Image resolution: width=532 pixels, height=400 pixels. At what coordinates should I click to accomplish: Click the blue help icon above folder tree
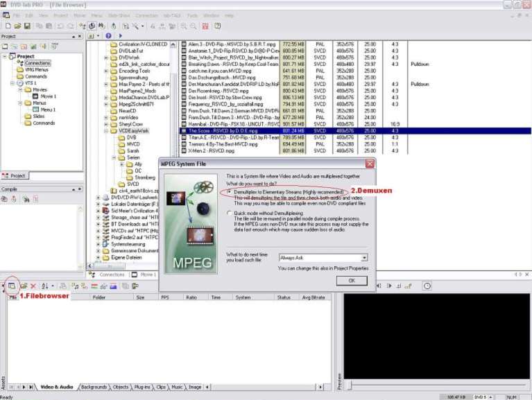109,35
